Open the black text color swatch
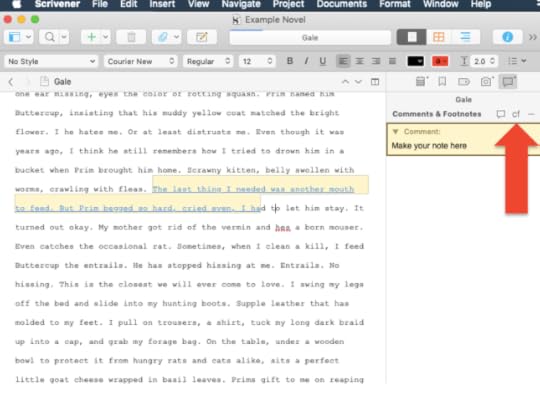Image resolution: width=540 pixels, height=393 pixels. [416, 61]
